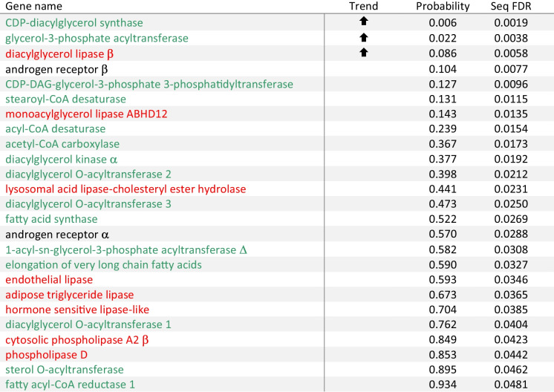Viewport: 554px width, 392px height.
Task: Click Seq FDR value 0.0327
Action: (511, 265)
